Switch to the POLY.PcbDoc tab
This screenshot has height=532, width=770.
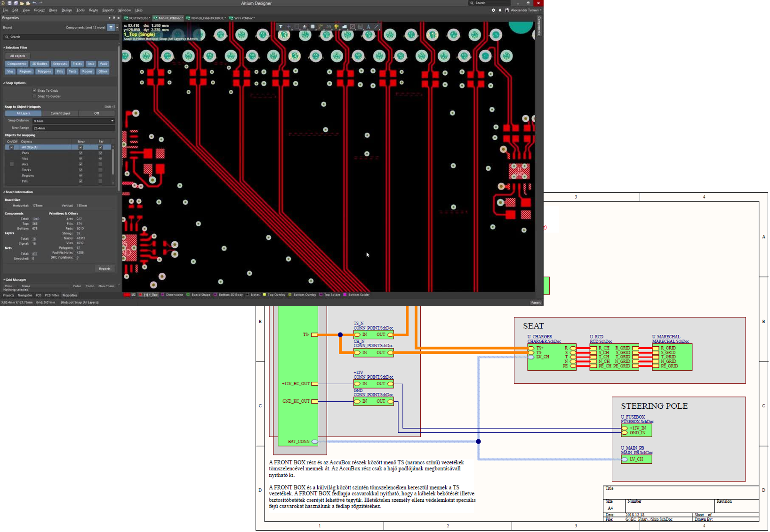138,18
